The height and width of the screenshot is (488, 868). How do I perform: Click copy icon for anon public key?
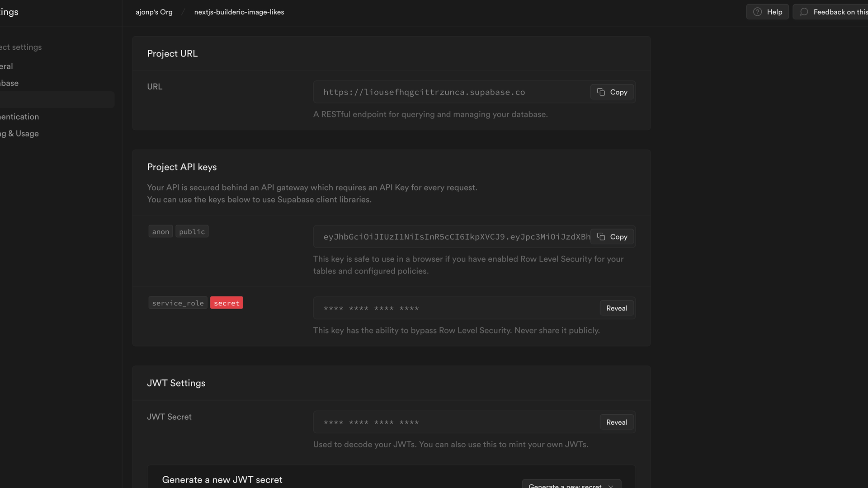(x=601, y=237)
